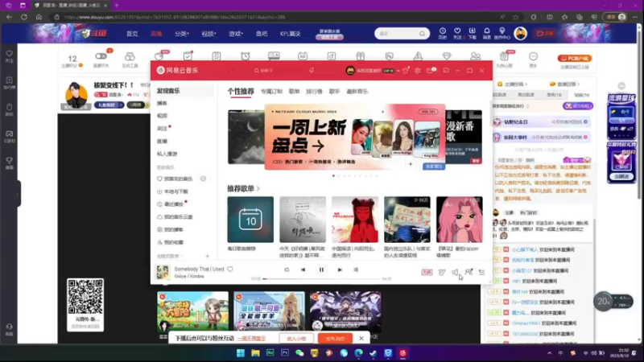Open sound effects icon in player bar
Viewport: 644px width, 362px height.
coord(441,272)
